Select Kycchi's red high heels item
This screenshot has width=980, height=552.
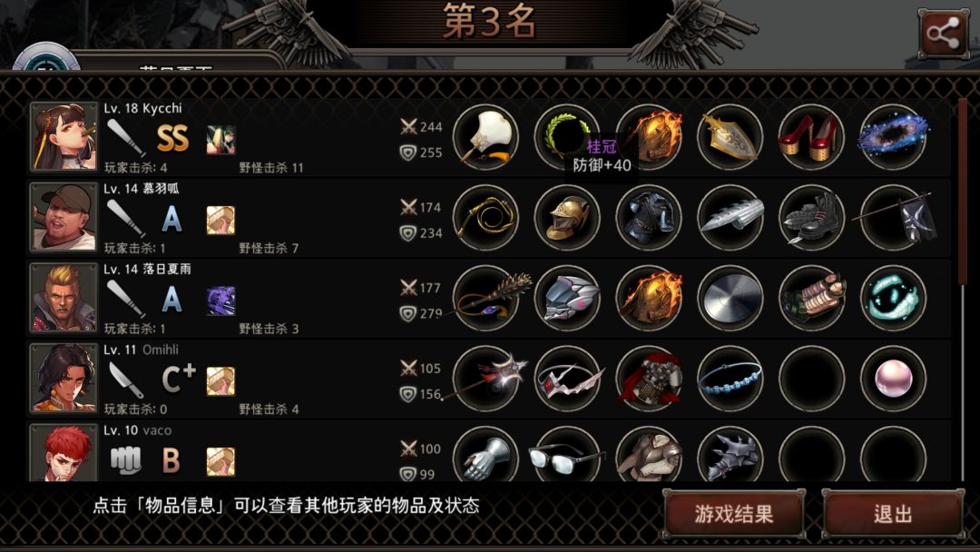811,137
